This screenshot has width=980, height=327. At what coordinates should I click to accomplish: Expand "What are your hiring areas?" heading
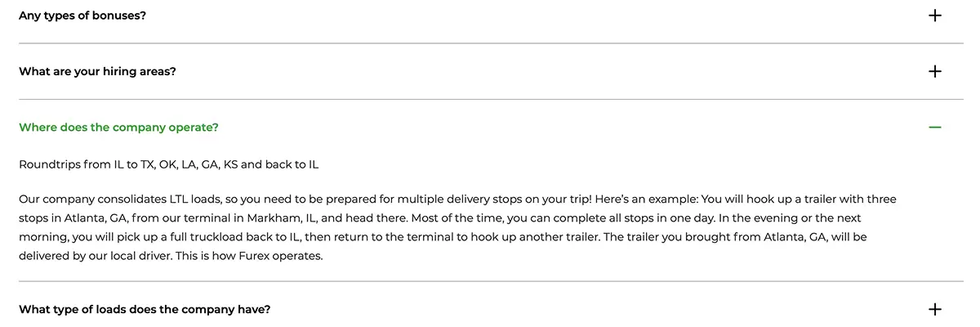[97, 71]
